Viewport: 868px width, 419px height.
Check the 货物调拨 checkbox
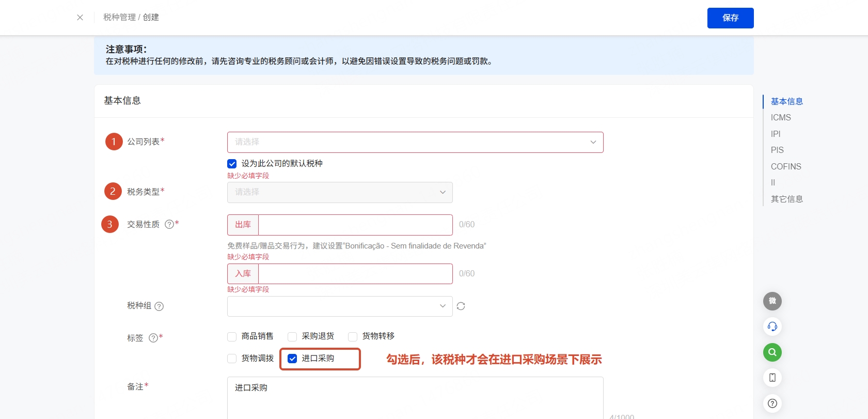232,359
